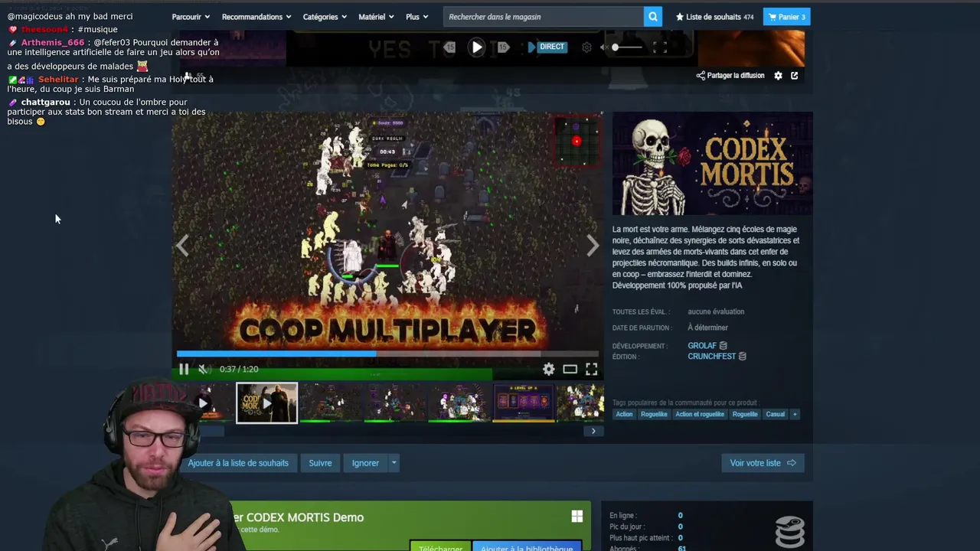Click SteamDB icon beside CRUNCHFEST

[x=742, y=357]
